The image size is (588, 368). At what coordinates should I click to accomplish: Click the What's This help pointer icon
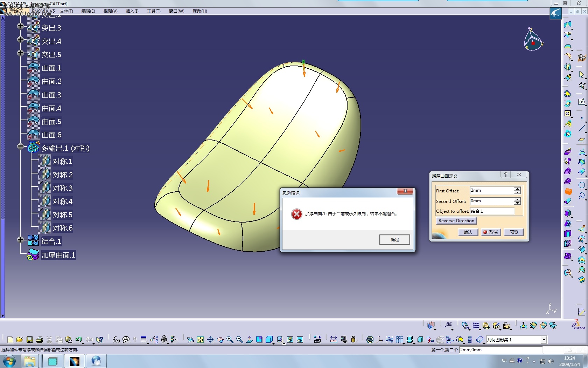(100, 340)
